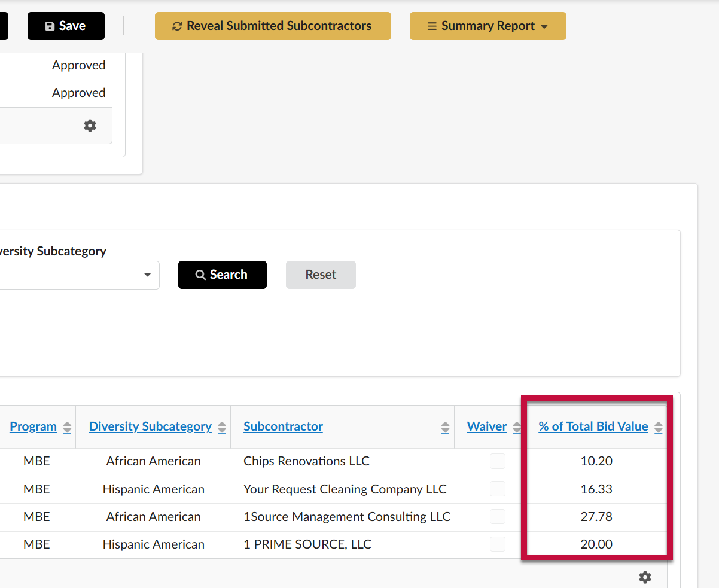This screenshot has height=588, width=719.
Task: Sort by Waiver column header link
Action: coord(487,426)
